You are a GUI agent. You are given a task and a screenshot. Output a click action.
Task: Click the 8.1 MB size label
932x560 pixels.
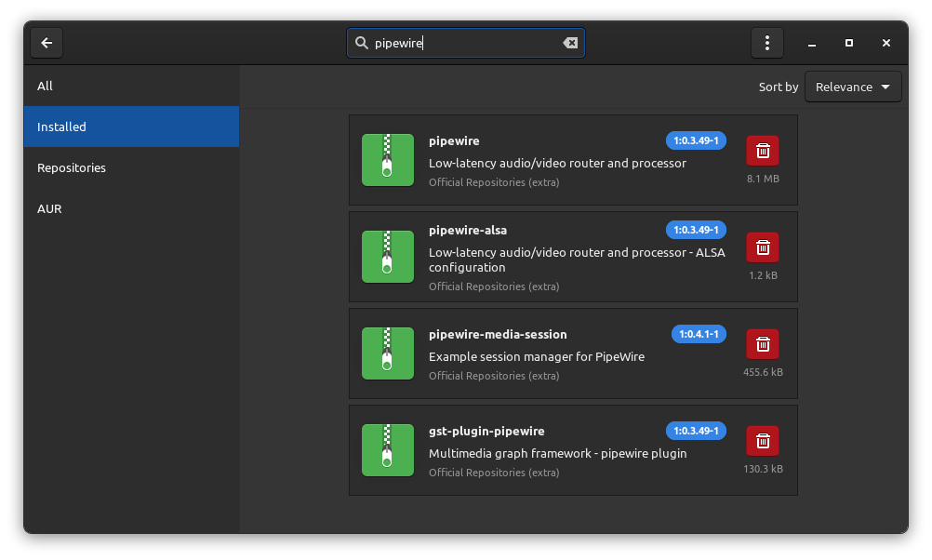click(763, 179)
